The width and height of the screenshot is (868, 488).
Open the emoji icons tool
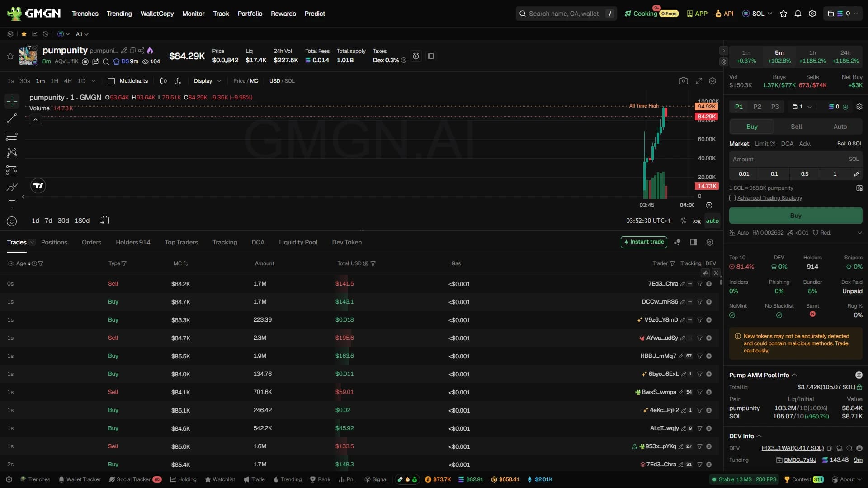pos(12,221)
